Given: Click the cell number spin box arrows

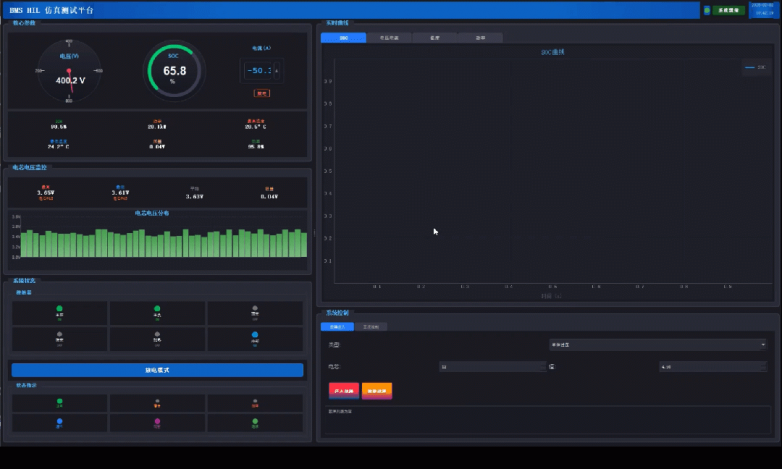Looking at the screenshot, I should coord(541,367).
